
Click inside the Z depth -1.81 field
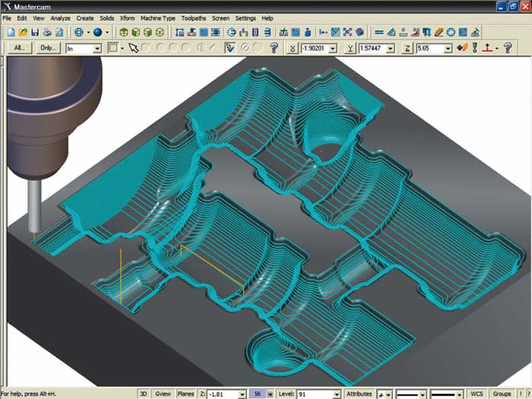pos(223,394)
